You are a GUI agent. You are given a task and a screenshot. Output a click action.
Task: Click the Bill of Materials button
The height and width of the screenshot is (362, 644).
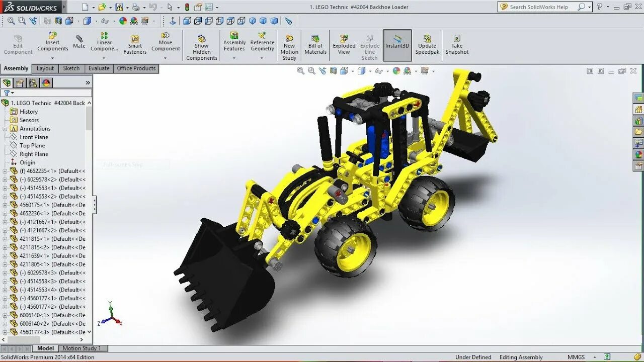pos(315,45)
